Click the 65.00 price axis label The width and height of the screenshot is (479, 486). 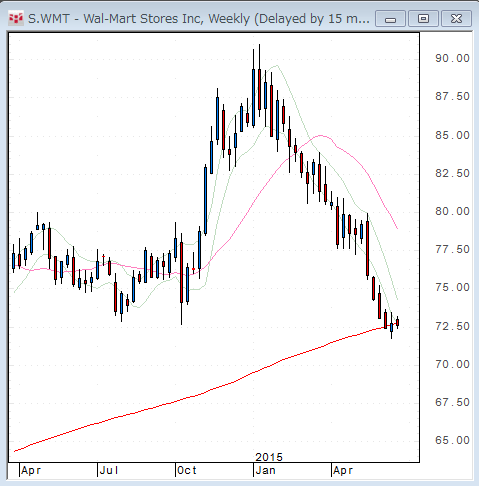[x=452, y=440]
